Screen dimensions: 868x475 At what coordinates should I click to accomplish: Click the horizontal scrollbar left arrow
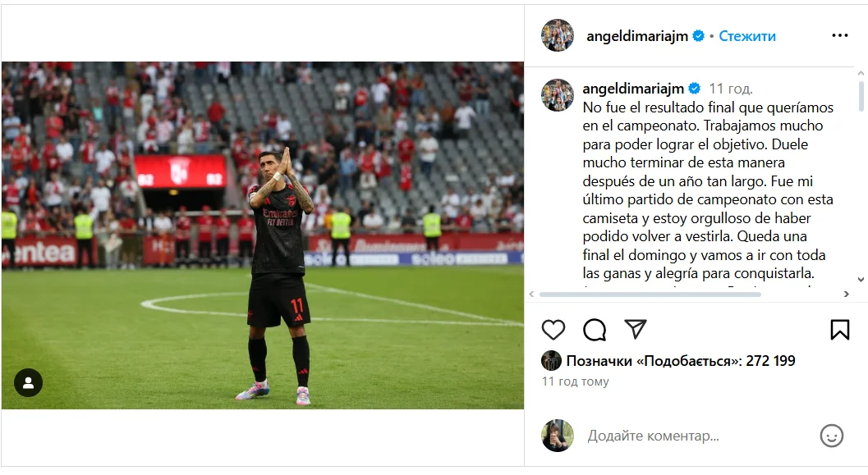point(531,295)
